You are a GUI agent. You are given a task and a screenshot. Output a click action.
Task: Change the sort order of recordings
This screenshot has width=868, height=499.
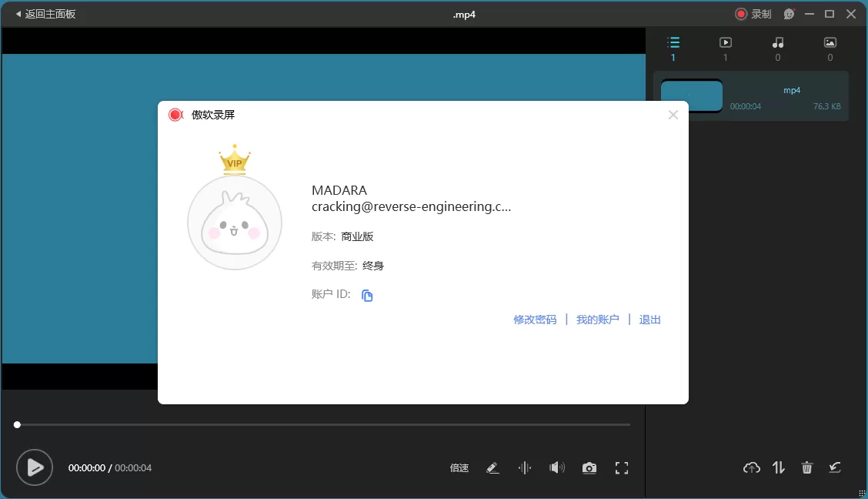(x=779, y=467)
